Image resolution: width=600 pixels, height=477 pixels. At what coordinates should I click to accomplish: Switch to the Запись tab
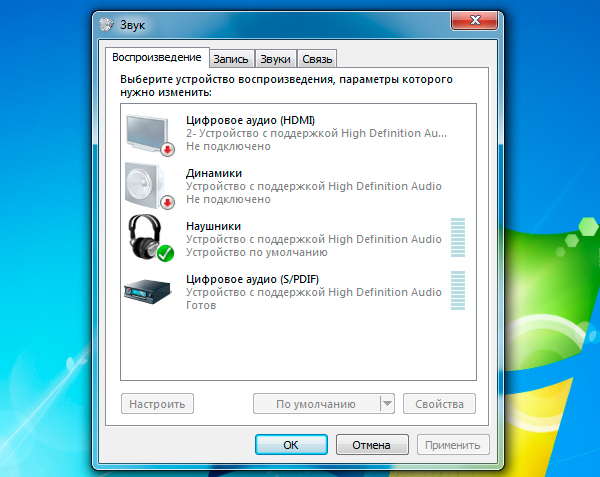[231, 59]
